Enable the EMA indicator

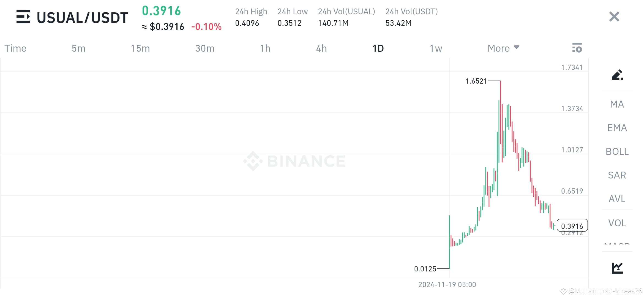pyautogui.click(x=617, y=128)
